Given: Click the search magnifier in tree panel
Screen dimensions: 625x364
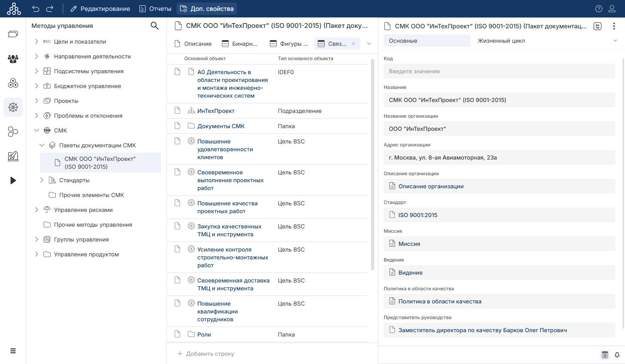Looking at the screenshot, I should (x=154, y=26).
